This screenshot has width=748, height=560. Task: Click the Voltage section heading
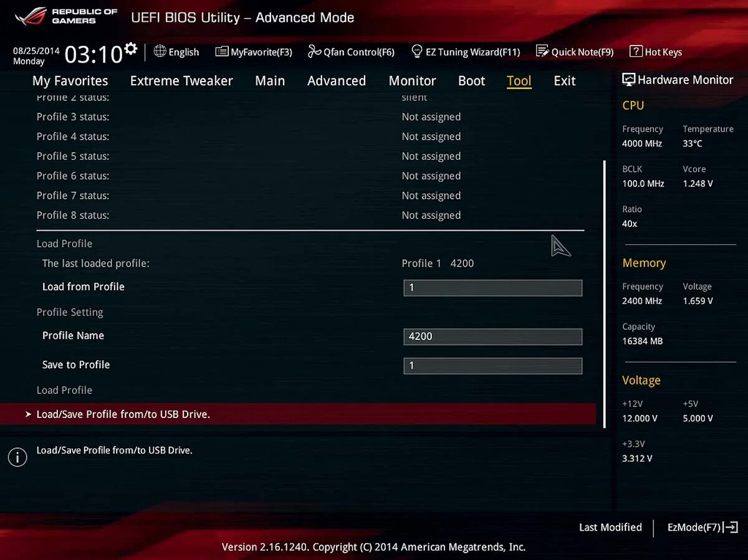(x=641, y=380)
